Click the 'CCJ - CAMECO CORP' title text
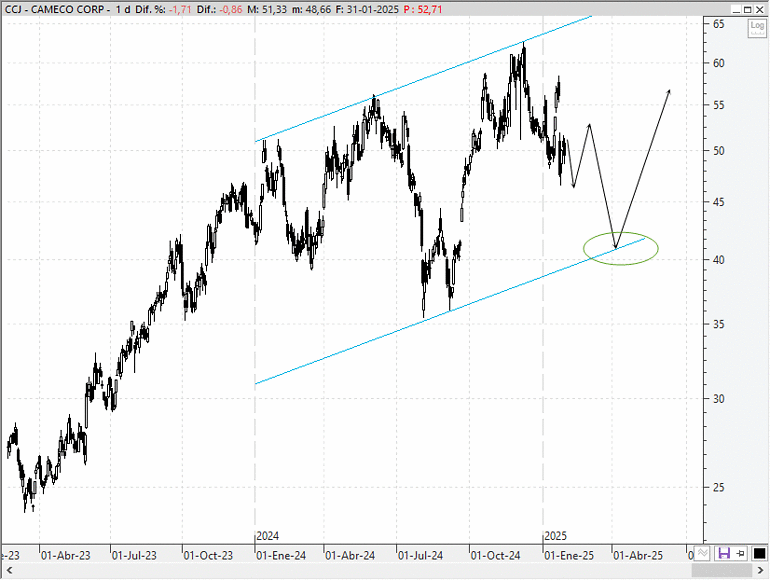Viewport: 770px width, 580px height. point(54,9)
